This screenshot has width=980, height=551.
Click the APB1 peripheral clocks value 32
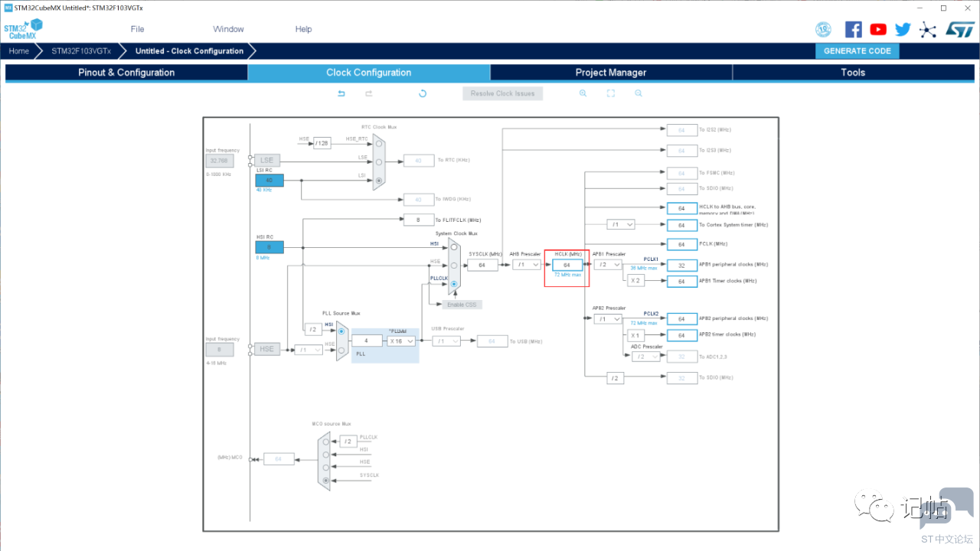(681, 265)
